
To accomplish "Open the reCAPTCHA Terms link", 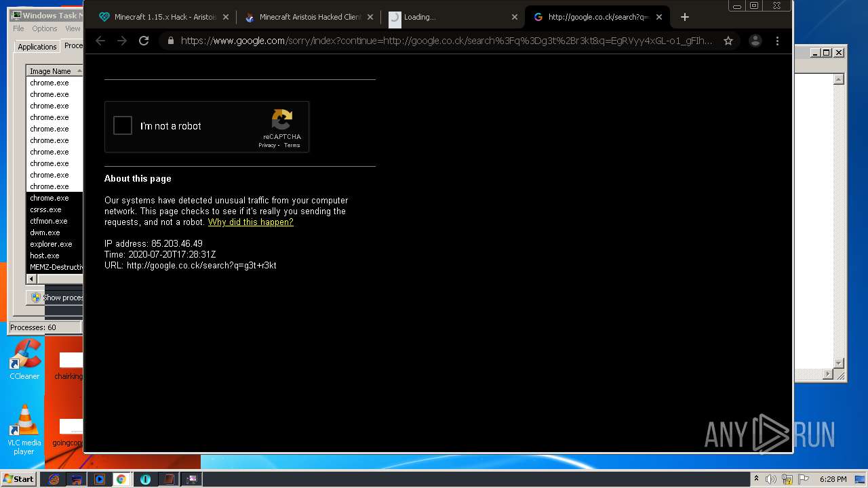I will 292,145.
